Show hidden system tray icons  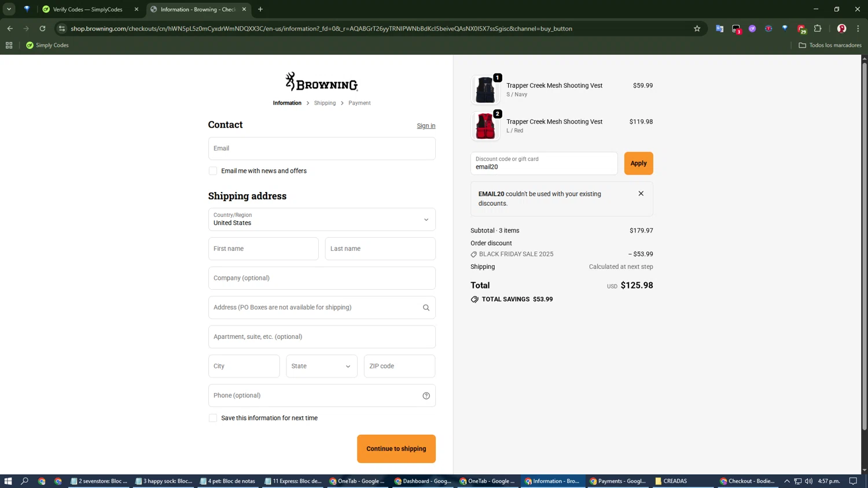click(x=786, y=481)
